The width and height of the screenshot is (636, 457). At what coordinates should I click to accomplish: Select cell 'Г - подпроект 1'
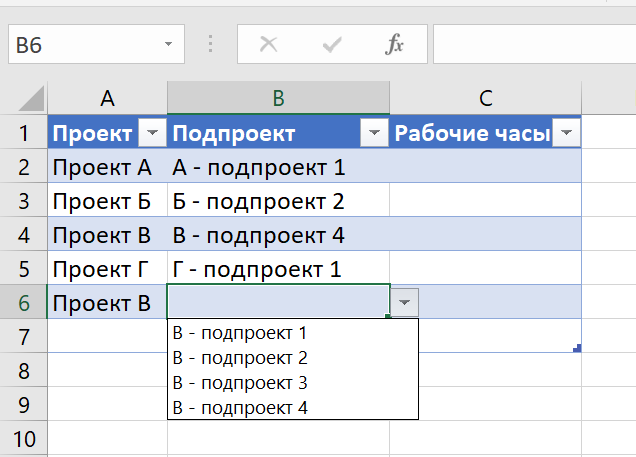pyautogui.click(x=278, y=269)
